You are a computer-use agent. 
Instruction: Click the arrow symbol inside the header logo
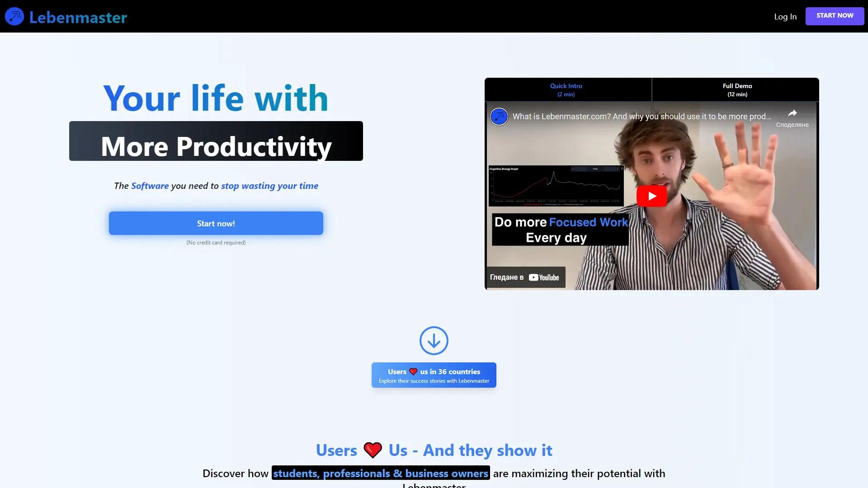[x=14, y=16]
